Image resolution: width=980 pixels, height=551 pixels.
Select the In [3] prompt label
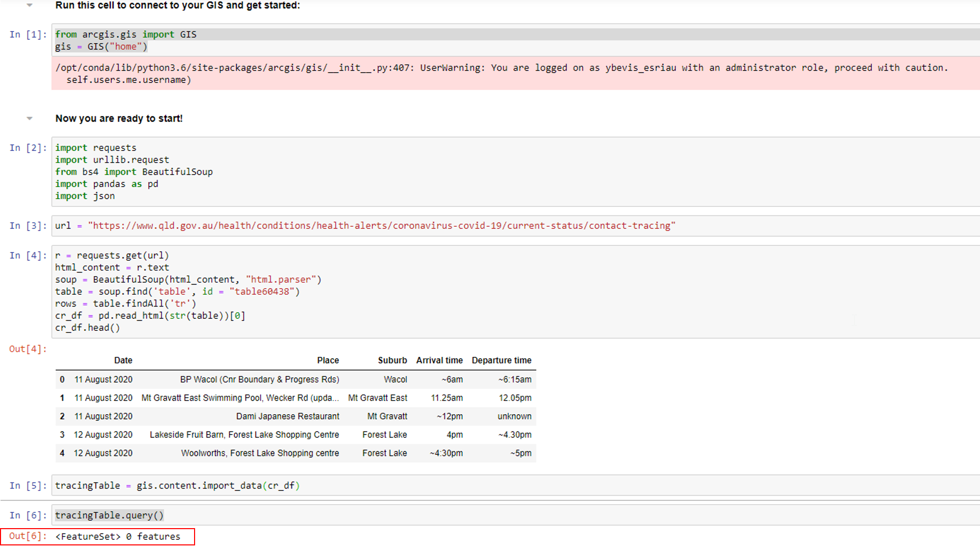tap(28, 226)
